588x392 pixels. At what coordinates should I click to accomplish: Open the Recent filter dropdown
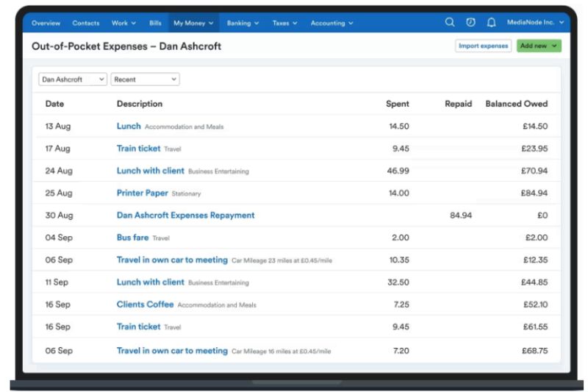[145, 79]
